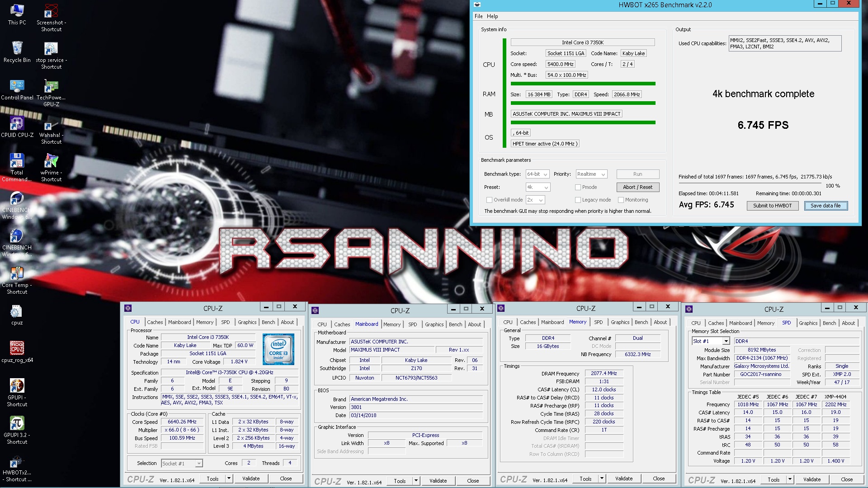
Task: Click Core Voltage 1.824 V value
Action: pos(239,361)
